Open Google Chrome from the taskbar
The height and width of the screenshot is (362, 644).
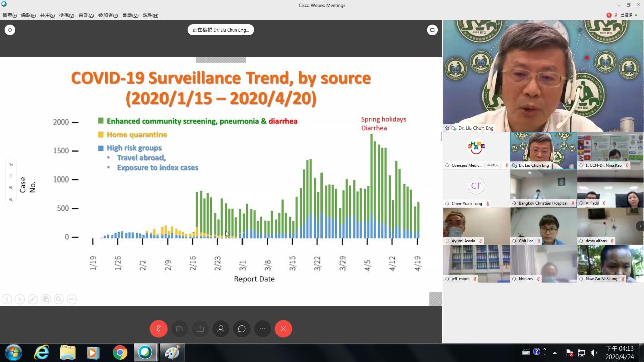pyautogui.click(x=120, y=353)
